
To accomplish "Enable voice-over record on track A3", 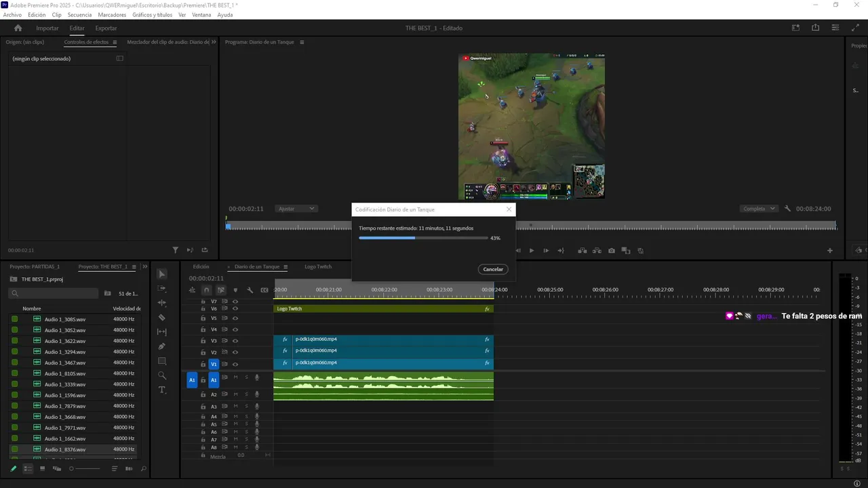I will click(257, 407).
